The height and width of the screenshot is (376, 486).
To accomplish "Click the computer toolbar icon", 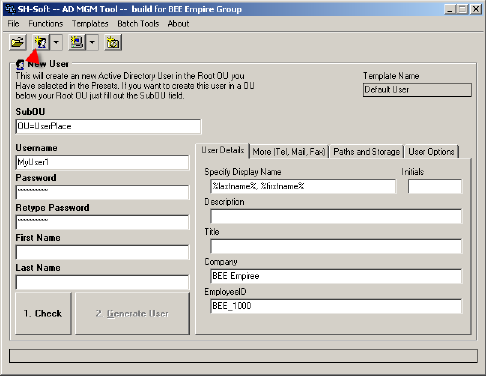I will click(77, 43).
